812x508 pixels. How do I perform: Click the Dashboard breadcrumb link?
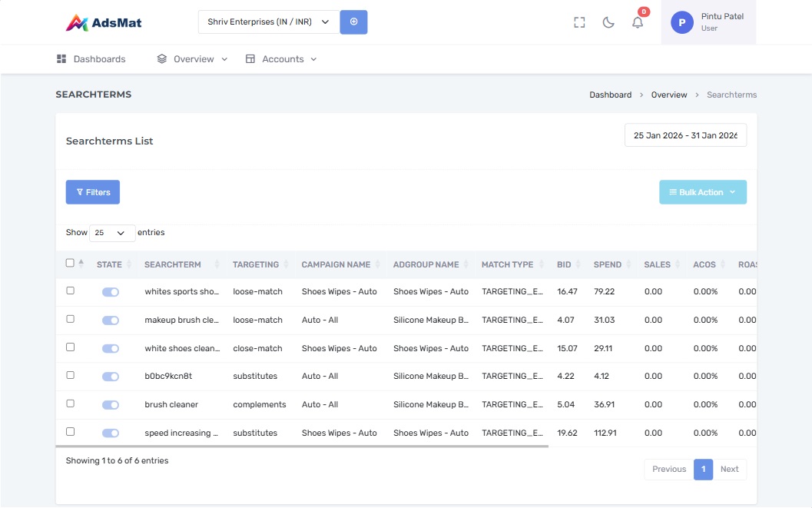(x=610, y=95)
